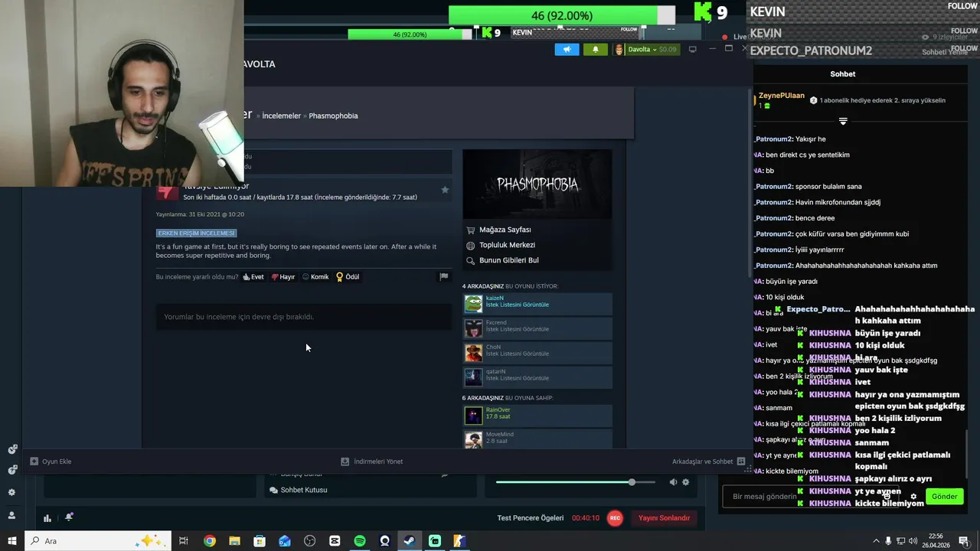
Task: Click the Phasmophobia game banner
Action: pos(537,184)
